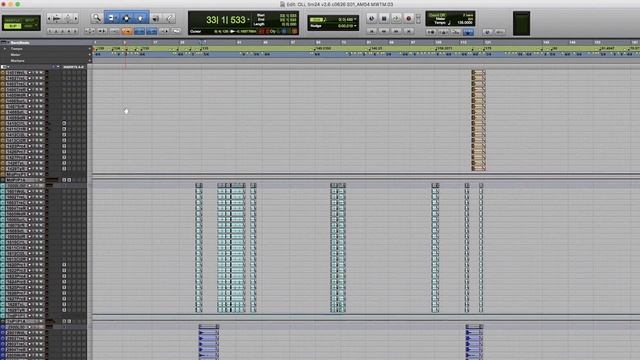The image size is (640, 360).
Task: Select the Bars|Beats ruler label
Action: click(x=20, y=42)
